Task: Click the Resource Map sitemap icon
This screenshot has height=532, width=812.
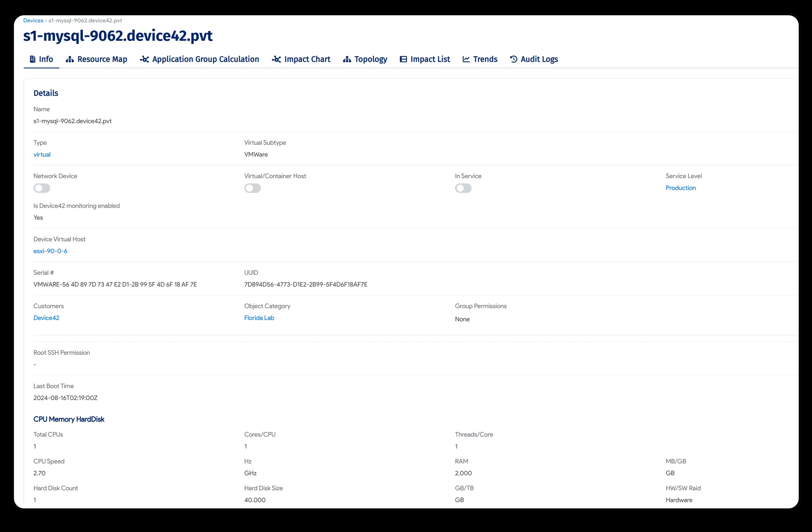Action: pos(70,59)
